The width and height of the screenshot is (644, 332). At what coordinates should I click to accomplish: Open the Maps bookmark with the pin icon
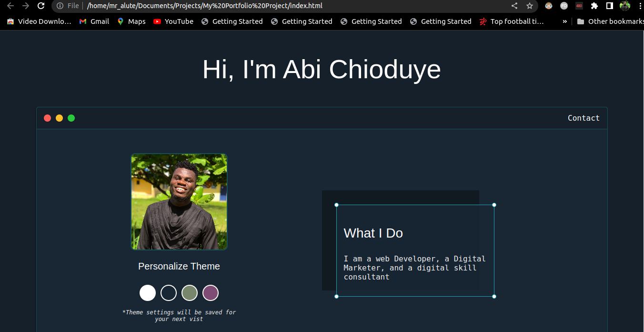pyautogui.click(x=131, y=21)
